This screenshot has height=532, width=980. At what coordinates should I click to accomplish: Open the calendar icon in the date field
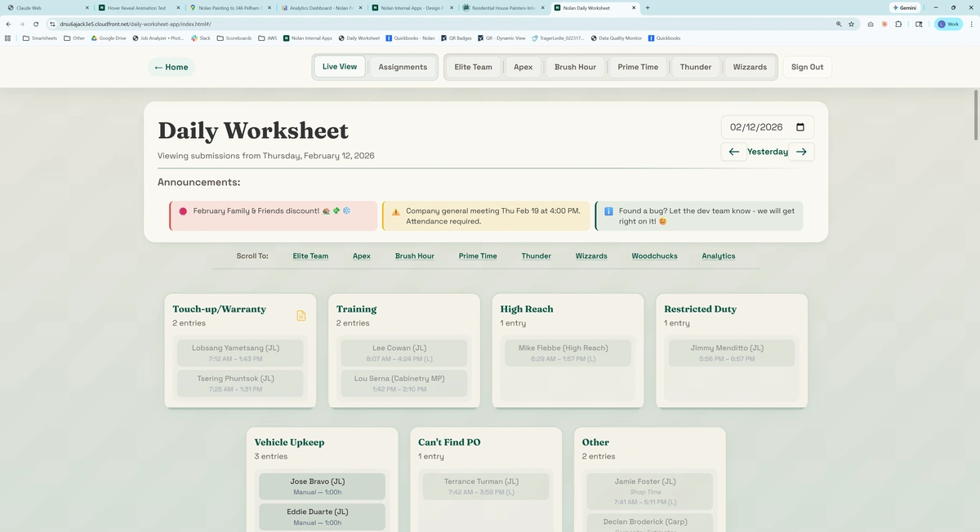pos(799,126)
